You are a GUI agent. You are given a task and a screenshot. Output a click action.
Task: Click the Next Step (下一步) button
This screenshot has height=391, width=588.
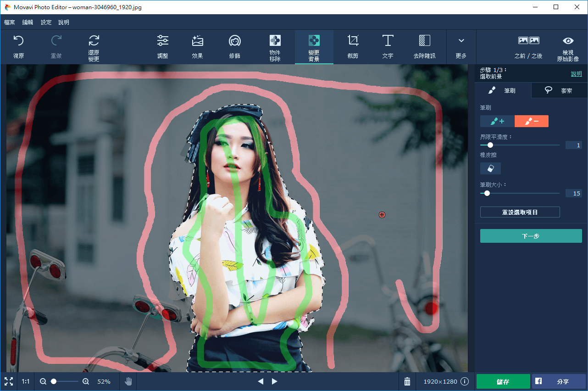coord(531,236)
